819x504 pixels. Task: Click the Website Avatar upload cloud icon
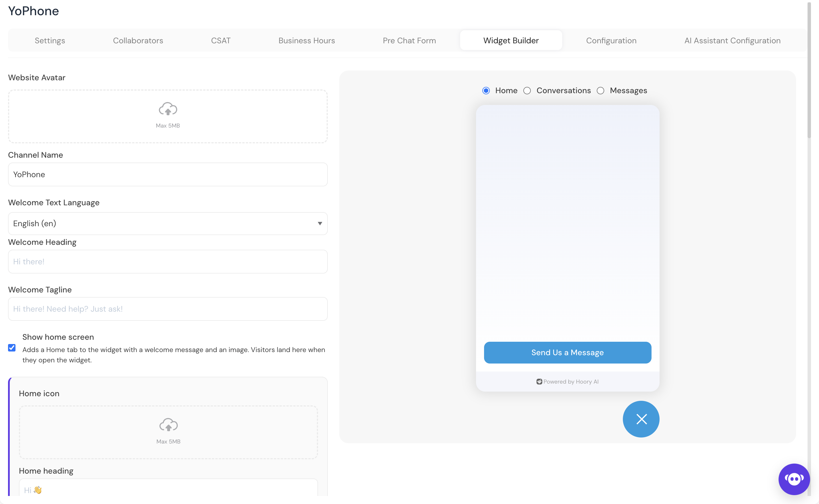(168, 109)
